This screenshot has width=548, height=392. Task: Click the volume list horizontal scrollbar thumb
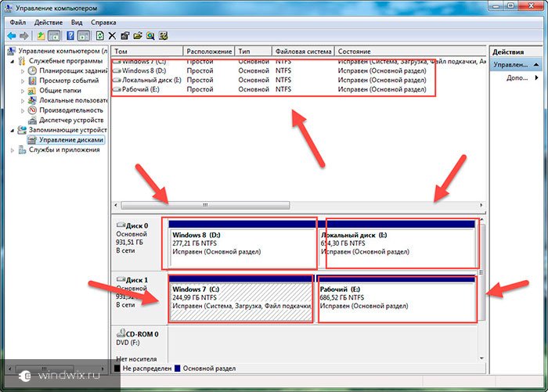point(205,205)
